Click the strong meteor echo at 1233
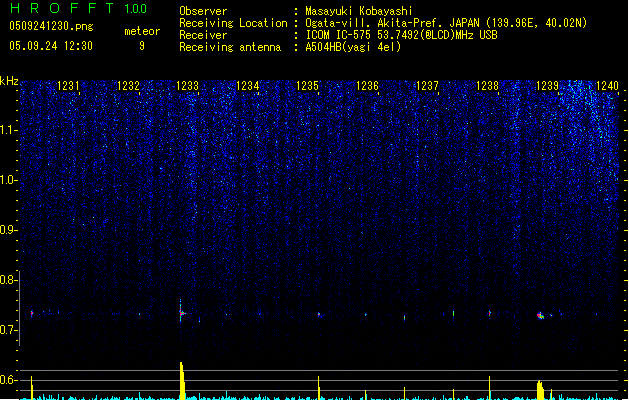This screenshot has height=400, width=629. [181, 313]
